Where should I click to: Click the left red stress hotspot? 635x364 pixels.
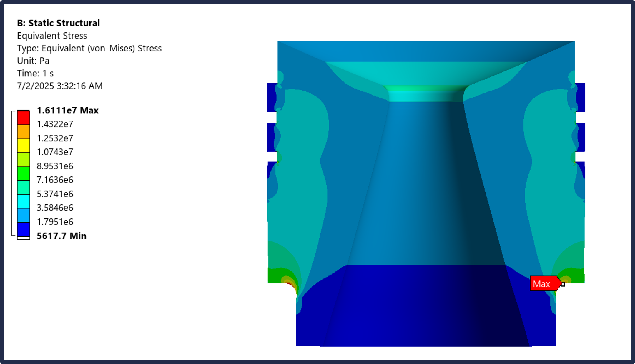point(291,286)
